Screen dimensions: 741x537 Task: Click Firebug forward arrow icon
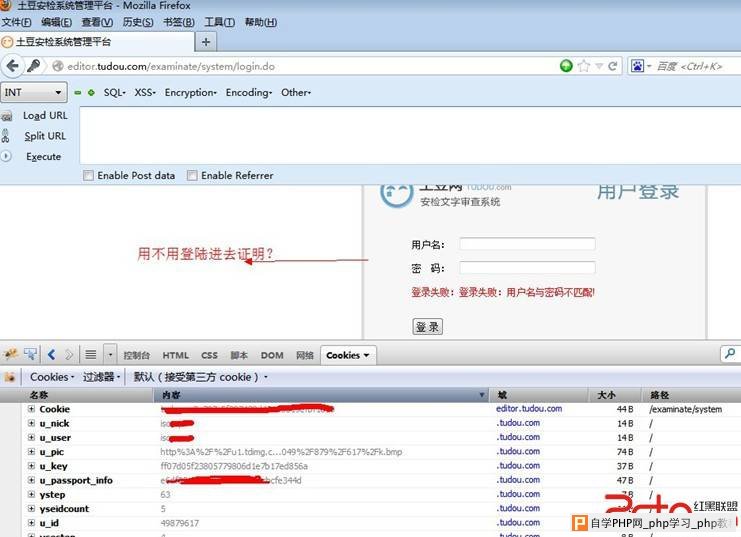pos(69,355)
